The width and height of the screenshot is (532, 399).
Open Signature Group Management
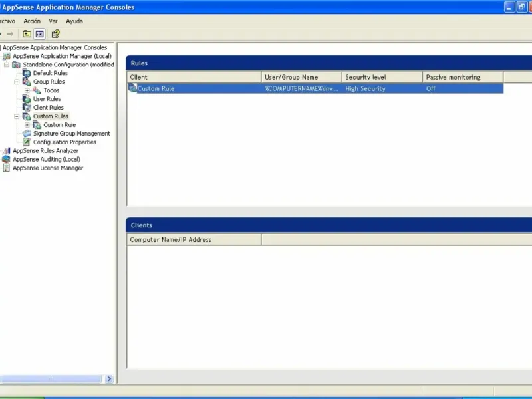coord(72,134)
